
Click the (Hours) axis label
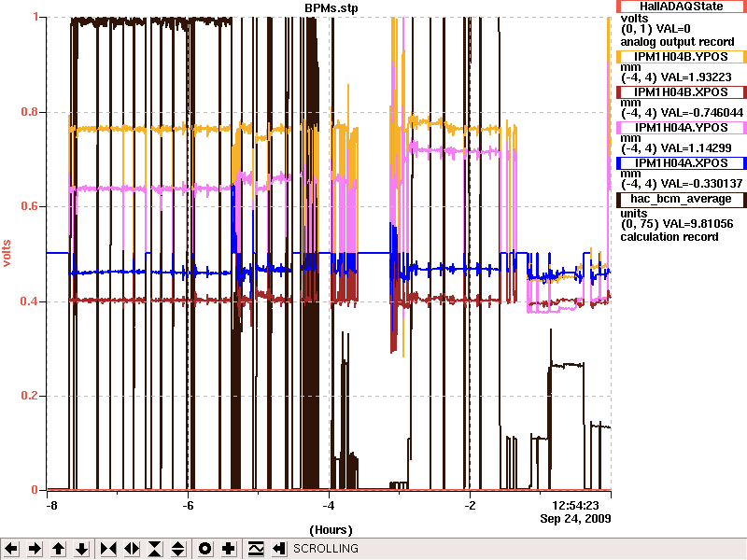pos(331,530)
